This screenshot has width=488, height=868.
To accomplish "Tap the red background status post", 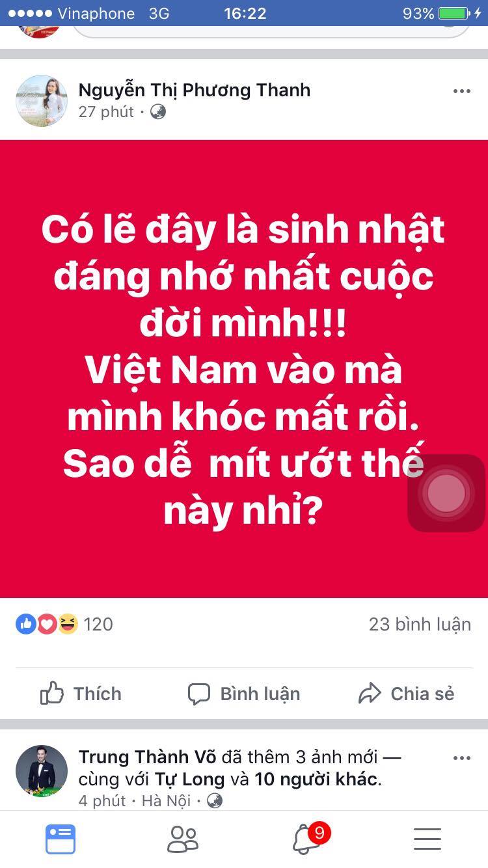I will point(244,369).
